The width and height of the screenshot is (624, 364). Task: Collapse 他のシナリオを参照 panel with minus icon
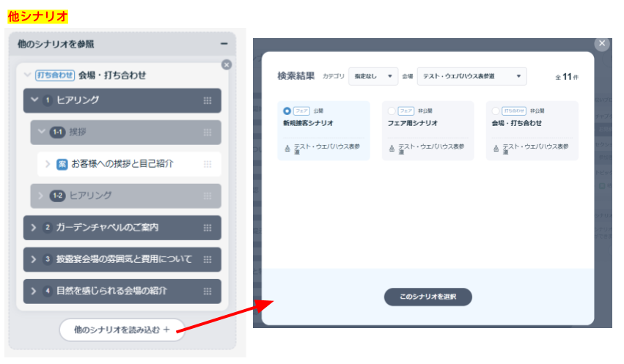(x=224, y=44)
